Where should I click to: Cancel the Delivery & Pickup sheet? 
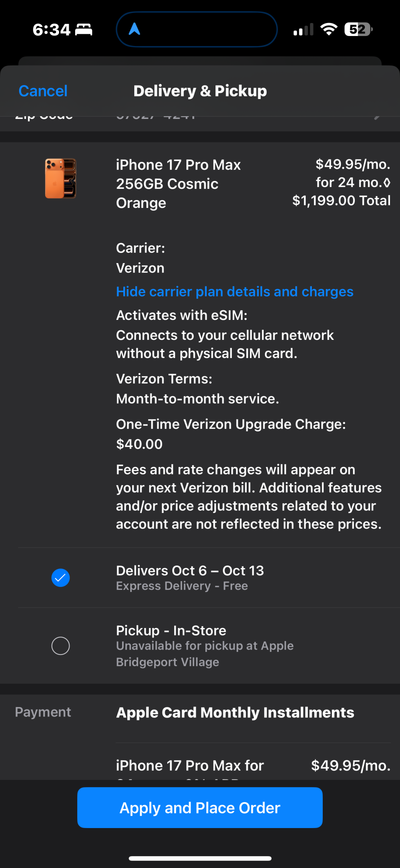coord(43,91)
